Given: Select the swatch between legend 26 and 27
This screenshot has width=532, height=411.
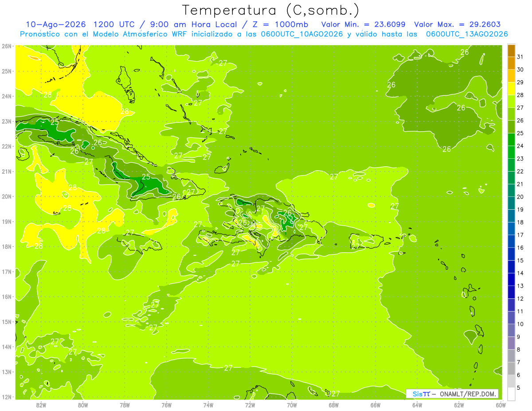Looking at the screenshot, I should coord(511,114).
